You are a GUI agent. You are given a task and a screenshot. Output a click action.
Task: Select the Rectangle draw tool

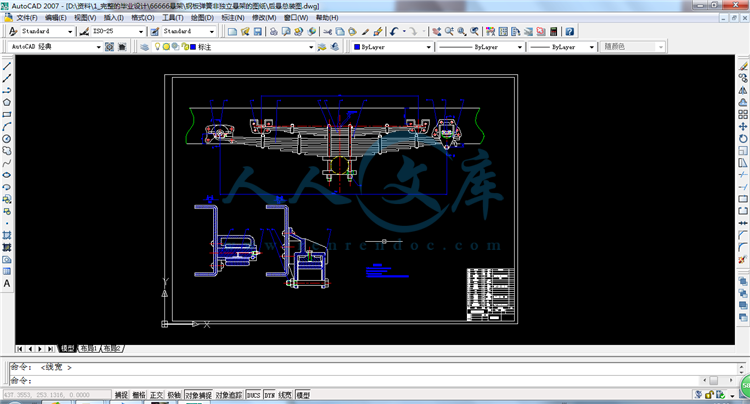tap(7, 115)
